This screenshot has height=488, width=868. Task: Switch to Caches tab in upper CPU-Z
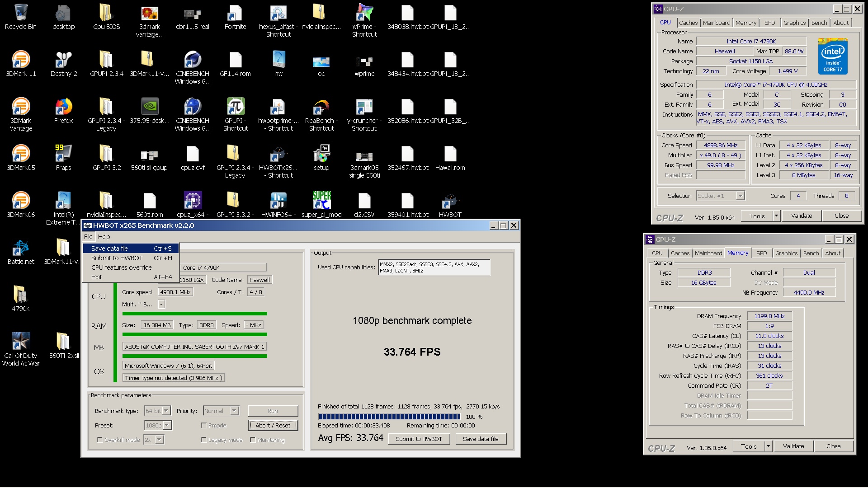coord(688,23)
